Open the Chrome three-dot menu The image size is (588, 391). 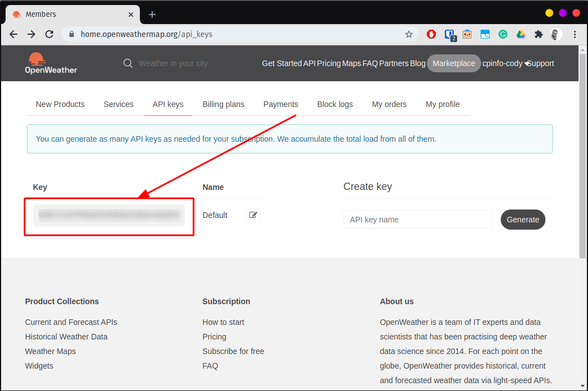[x=575, y=34]
